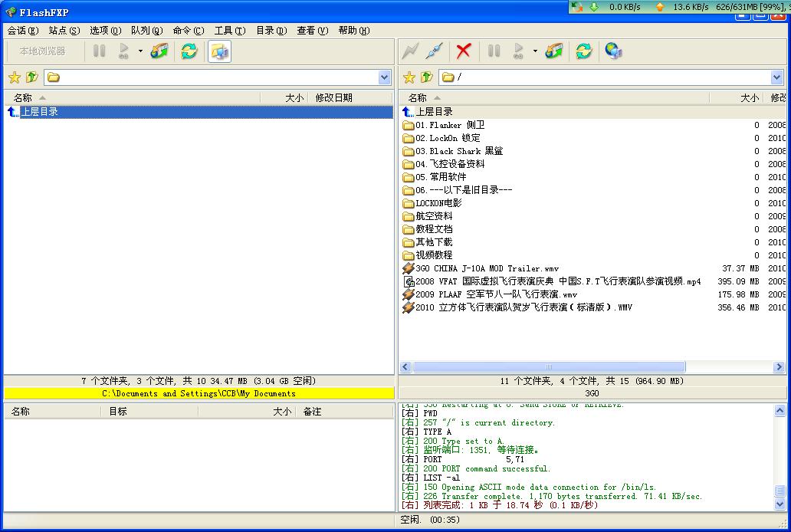This screenshot has height=532, width=791.
Task: Click the transfer files icon in the local toolbar
Action: [159, 51]
